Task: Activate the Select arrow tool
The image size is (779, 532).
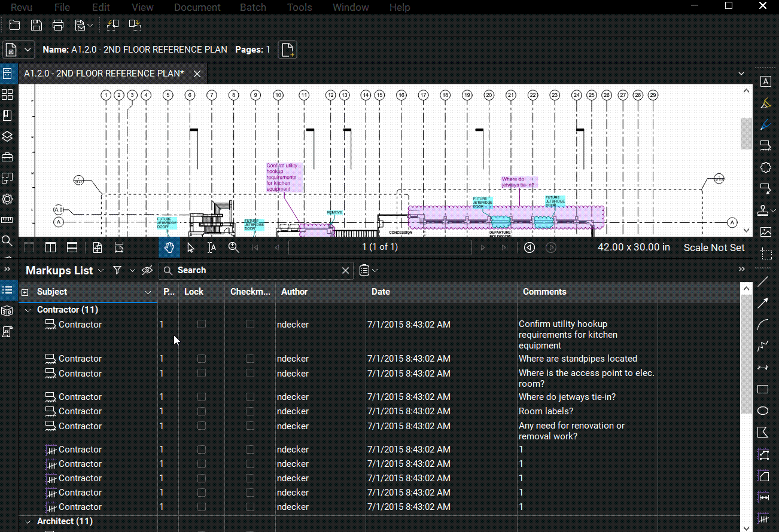Action: coord(191,247)
